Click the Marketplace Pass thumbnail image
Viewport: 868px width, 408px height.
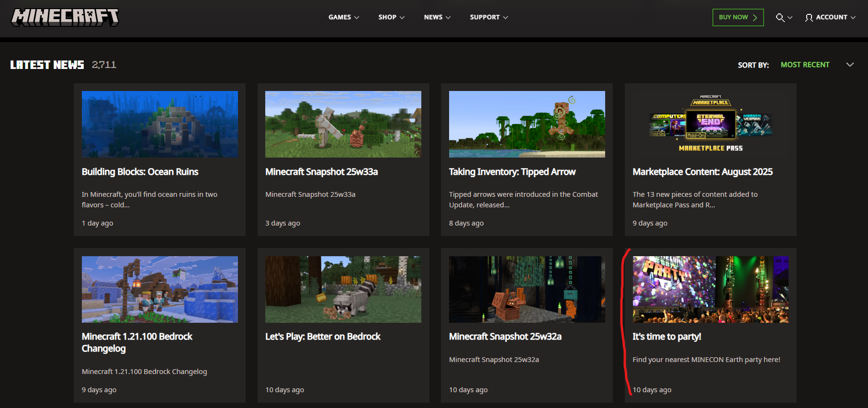click(710, 124)
